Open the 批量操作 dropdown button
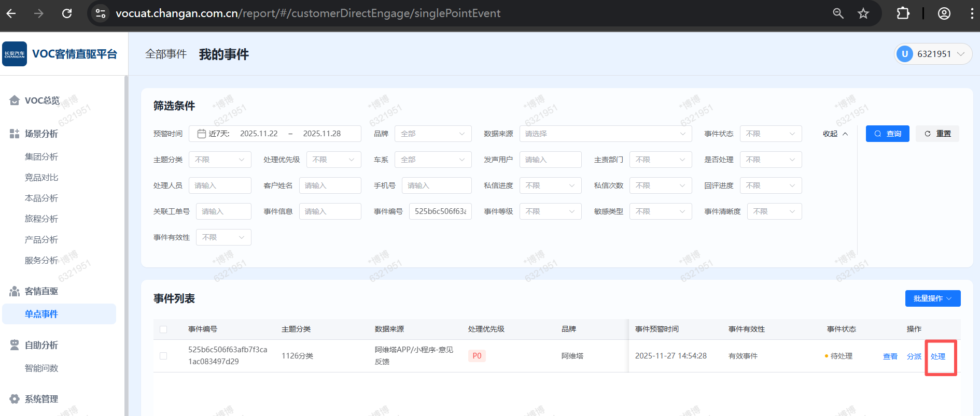The width and height of the screenshot is (980, 416). coord(932,298)
